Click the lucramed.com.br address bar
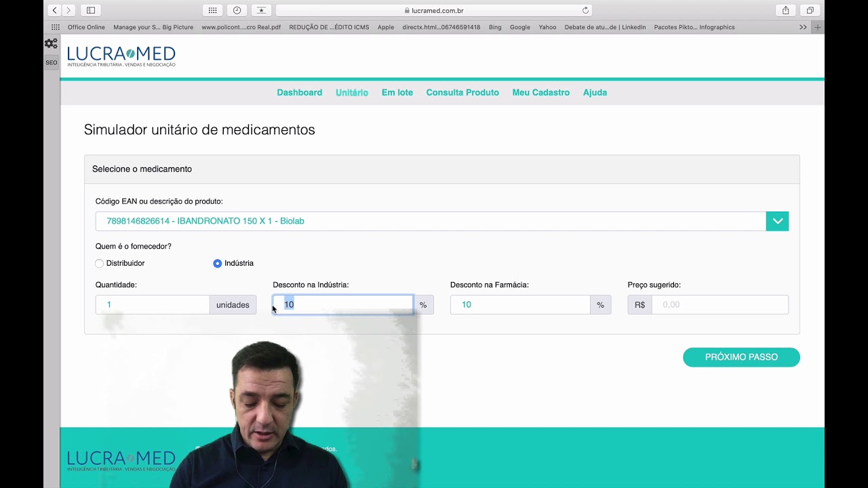868x488 pixels. pos(434,10)
